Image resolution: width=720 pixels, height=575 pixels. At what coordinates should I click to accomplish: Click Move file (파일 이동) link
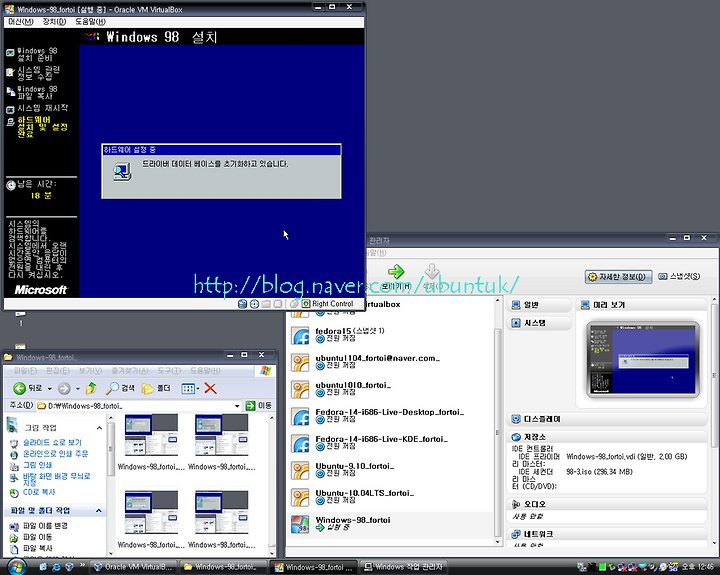pos(38,537)
